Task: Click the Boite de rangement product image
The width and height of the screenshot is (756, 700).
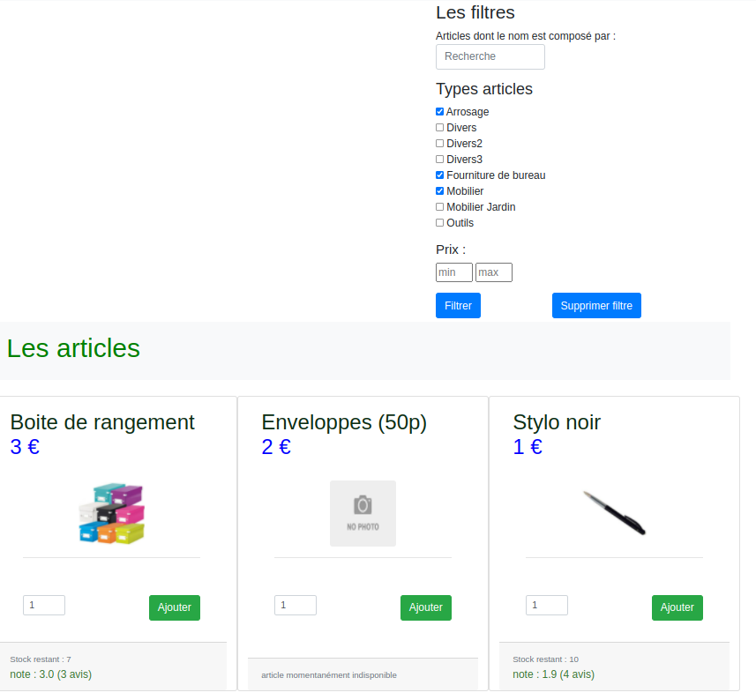Action: pyautogui.click(x=111, y=513)
